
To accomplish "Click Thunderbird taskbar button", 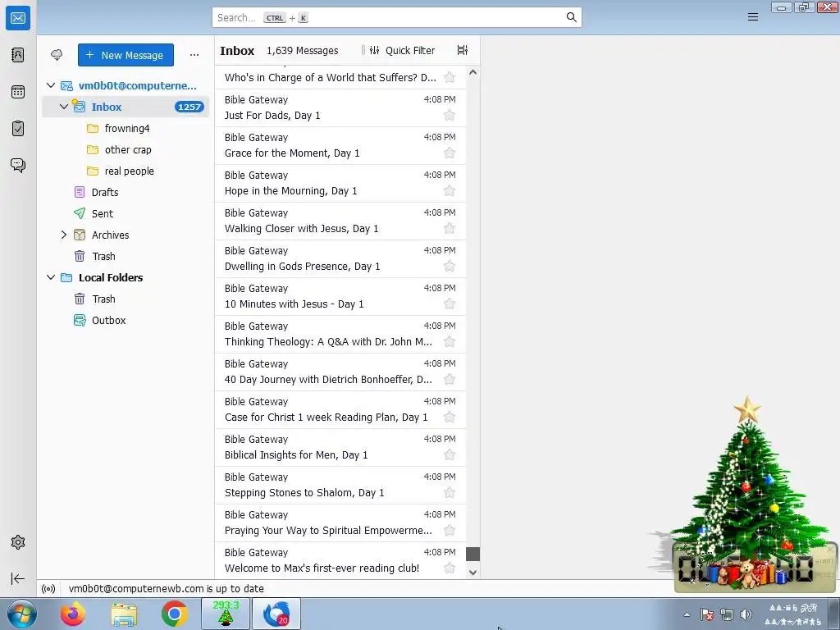I will (x=276, y=614).
